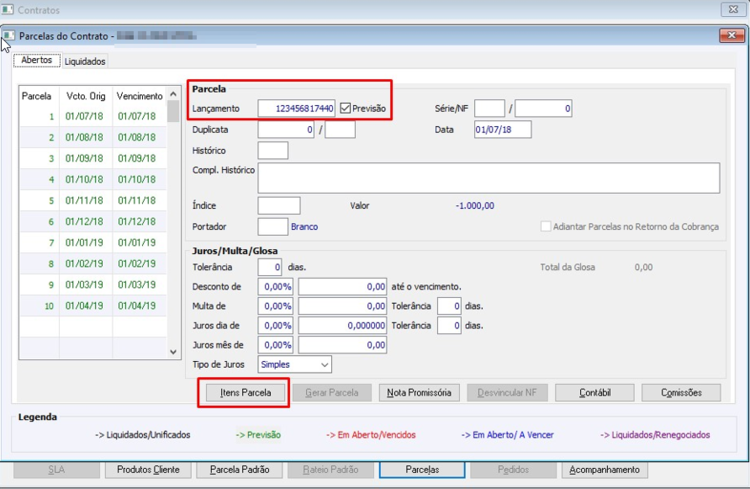The image size is (750, 489).
Task: Select parcel 9 due 01/03/19
Action: point(93,285)
